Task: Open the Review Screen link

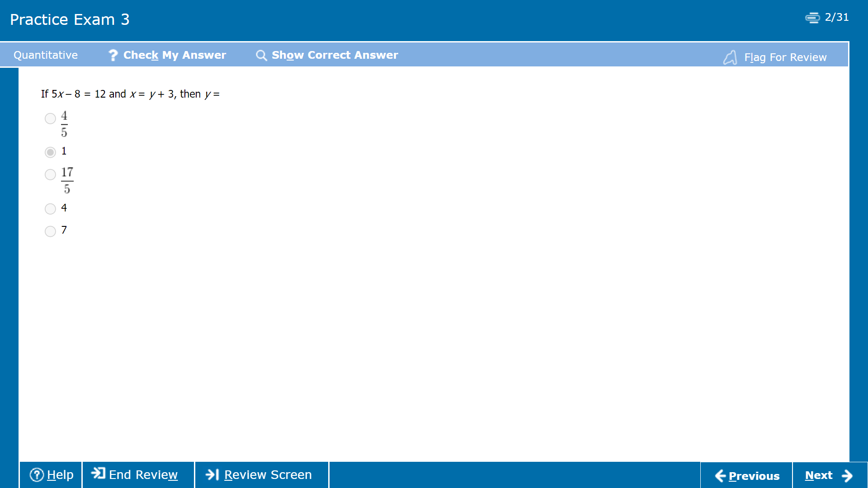Action: point(268,475)
